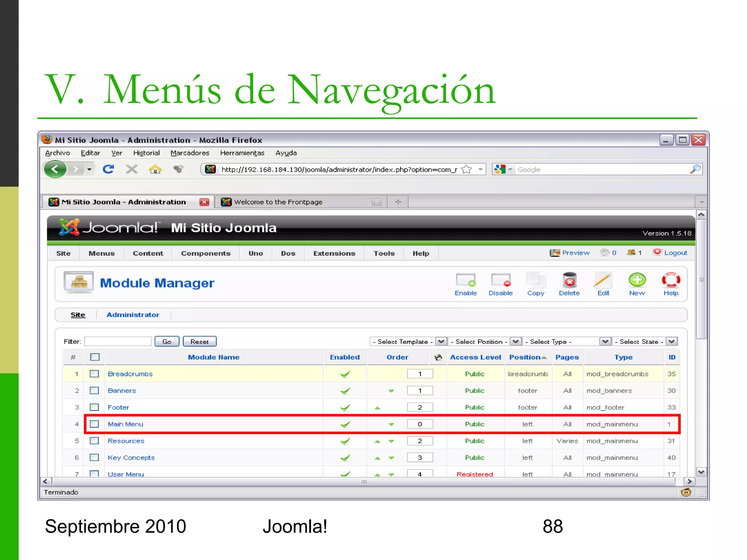
Task: Open the URL bar history dropdown arrow
Action: (480, 170)
